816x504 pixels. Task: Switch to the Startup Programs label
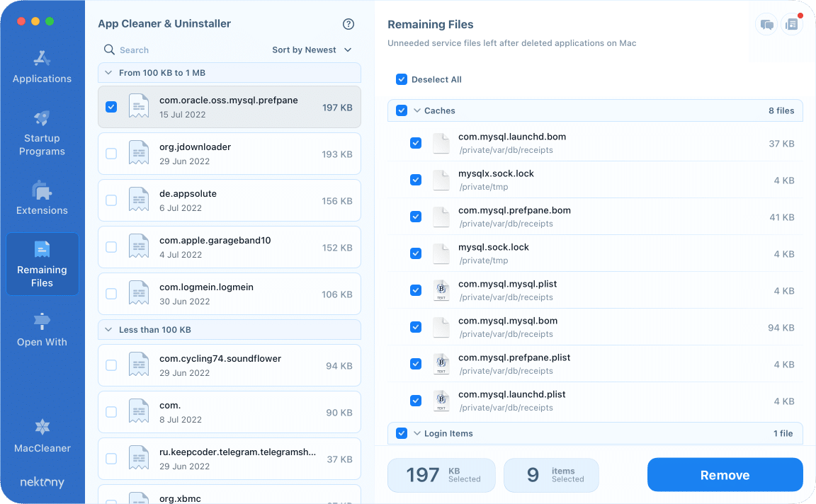point(42,144)
